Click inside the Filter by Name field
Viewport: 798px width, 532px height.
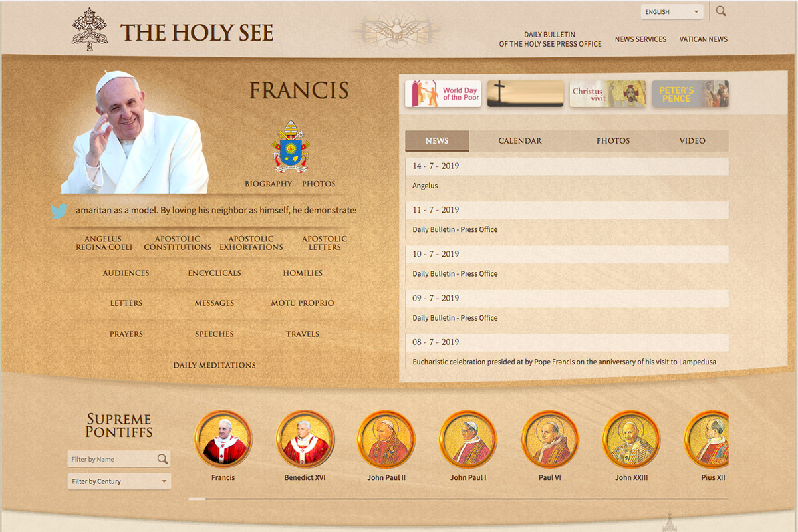[112, 459]
